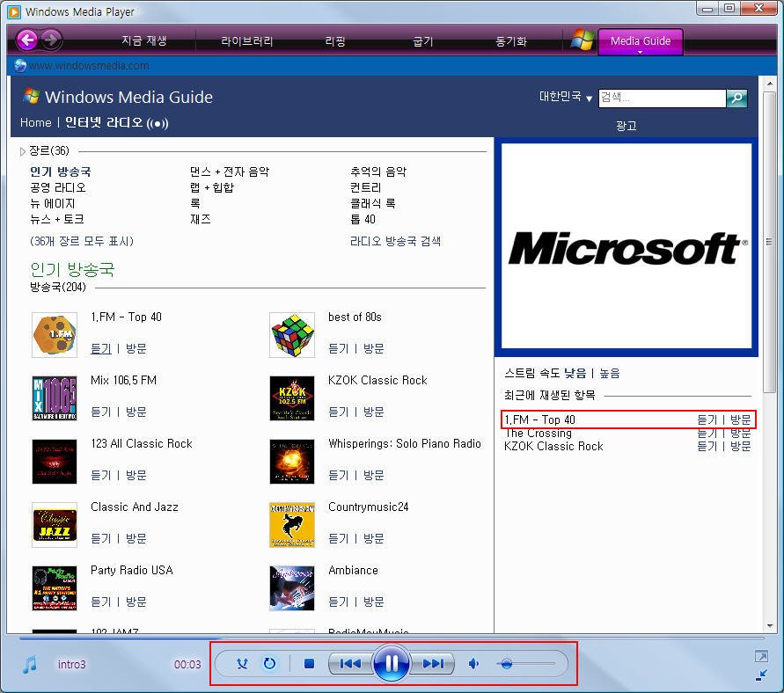Click the 검색 search input field

(x=662, y=98)
